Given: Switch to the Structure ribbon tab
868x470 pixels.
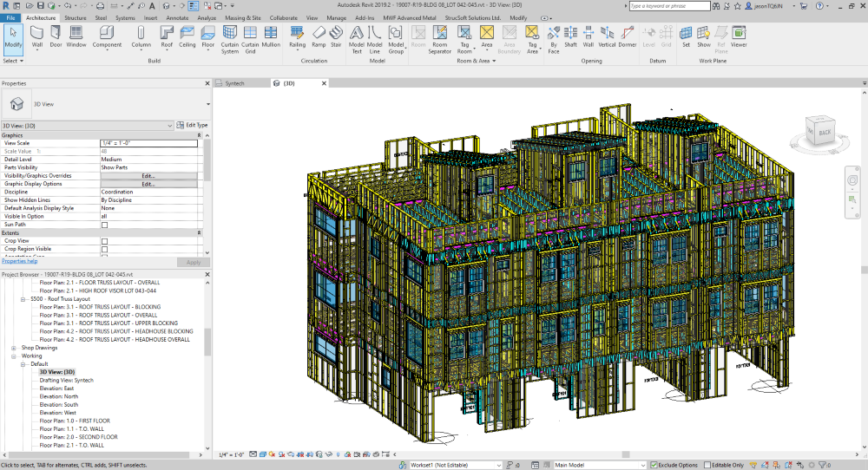Looking at the screenshot, I should click(x=76, y=17).
